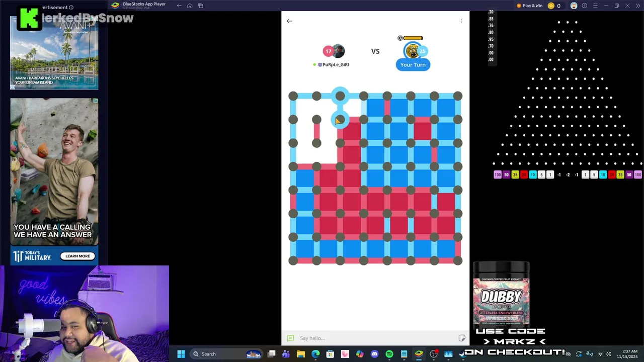Open Spotify from taskbar
This screenshot has width=644, height=362.
pyautogui.click(x=389, y=354)
